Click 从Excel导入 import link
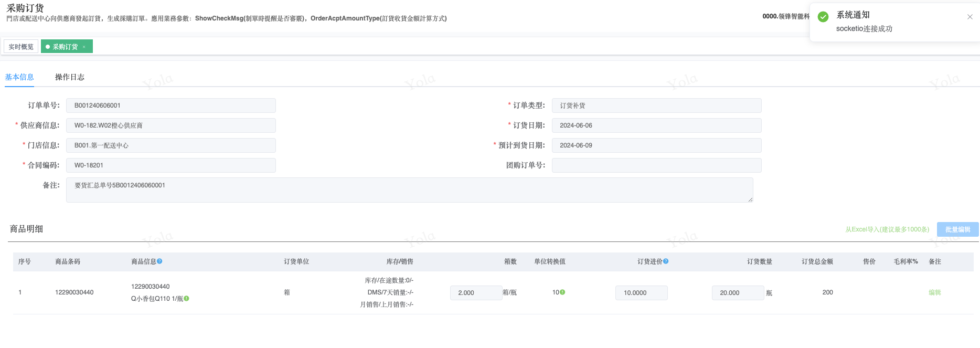Viewport: 980px width, 348px height. (x=887, y=229)
